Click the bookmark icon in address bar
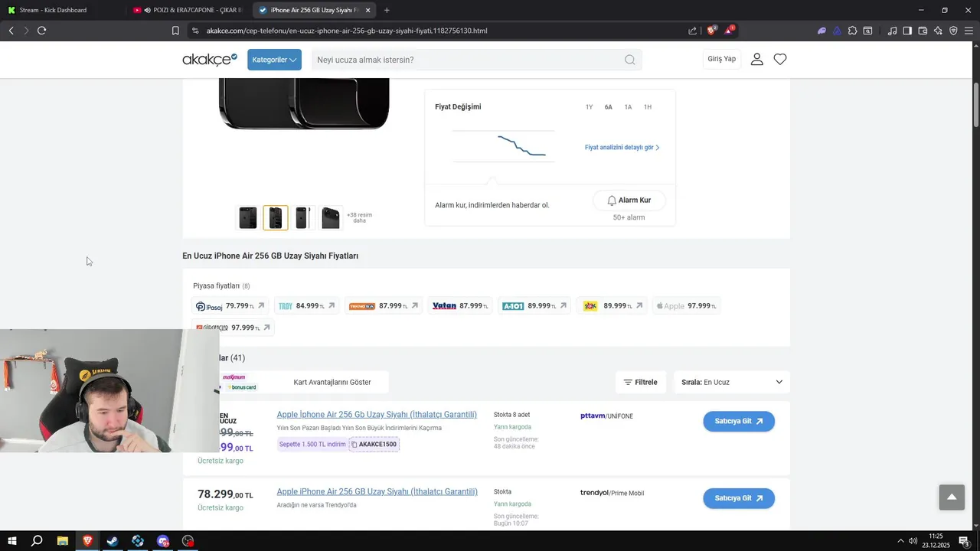980x551 pixels. [175, 31]
